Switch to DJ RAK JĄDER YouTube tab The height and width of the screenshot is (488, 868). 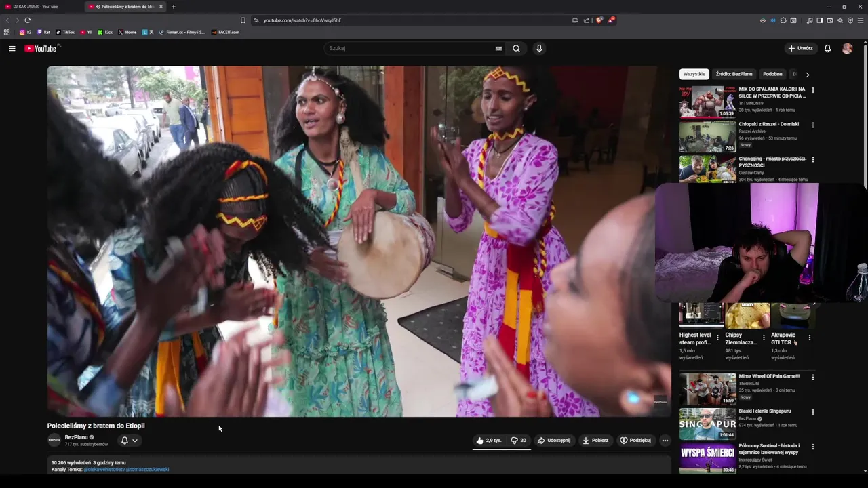pyautogui.click(x=41, y=7)
